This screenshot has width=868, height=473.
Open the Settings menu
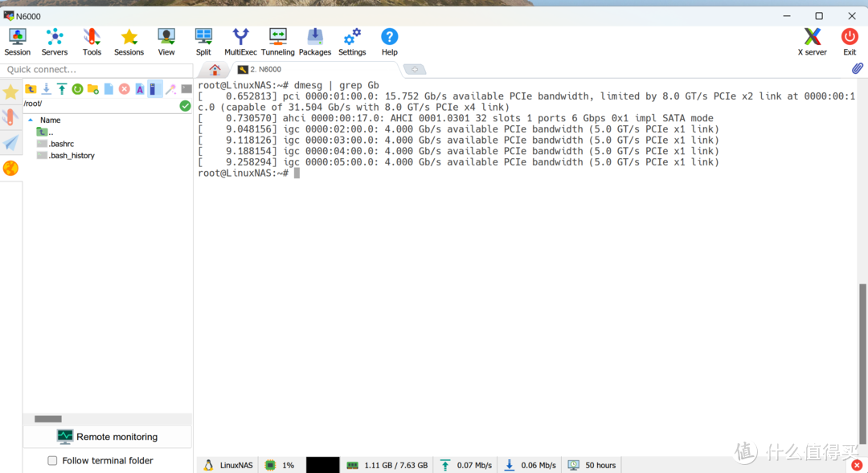point(351,41)
